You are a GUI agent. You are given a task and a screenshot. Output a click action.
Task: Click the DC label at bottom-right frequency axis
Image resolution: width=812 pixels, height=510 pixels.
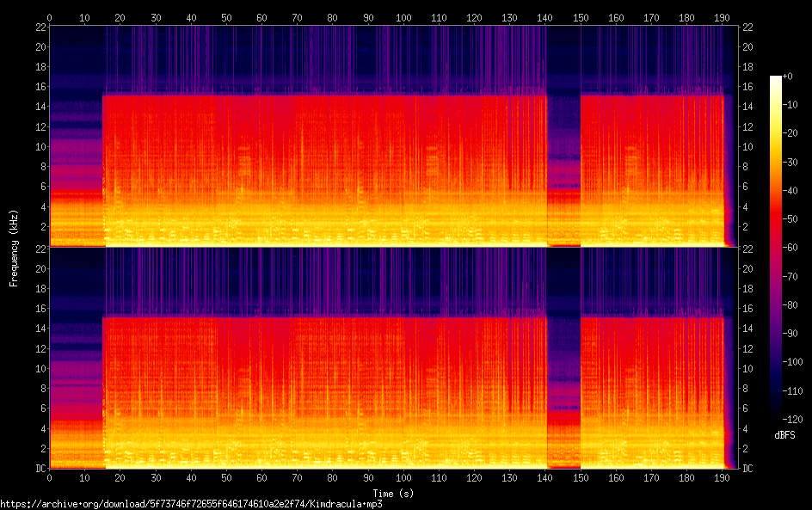point(747,469)
